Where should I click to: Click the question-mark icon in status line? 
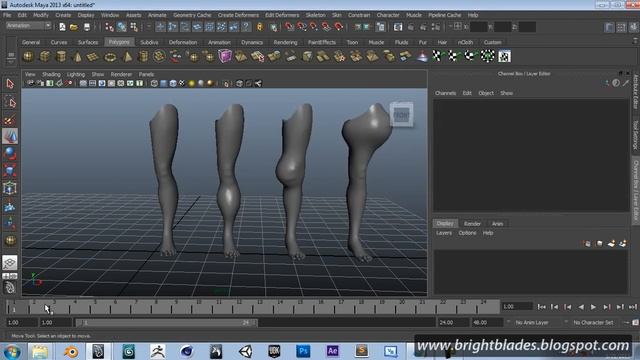tap(246, 27)
